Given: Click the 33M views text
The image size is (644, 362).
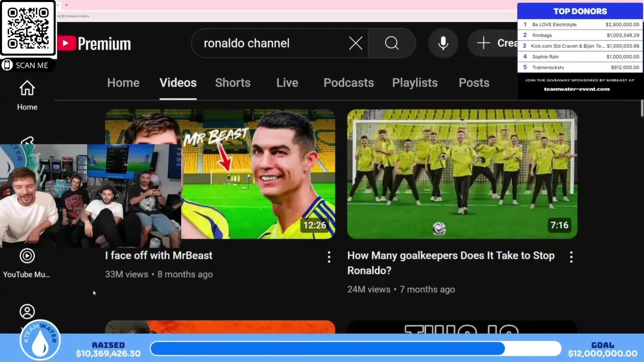Looking at the screenshot, I should [126, 275].
